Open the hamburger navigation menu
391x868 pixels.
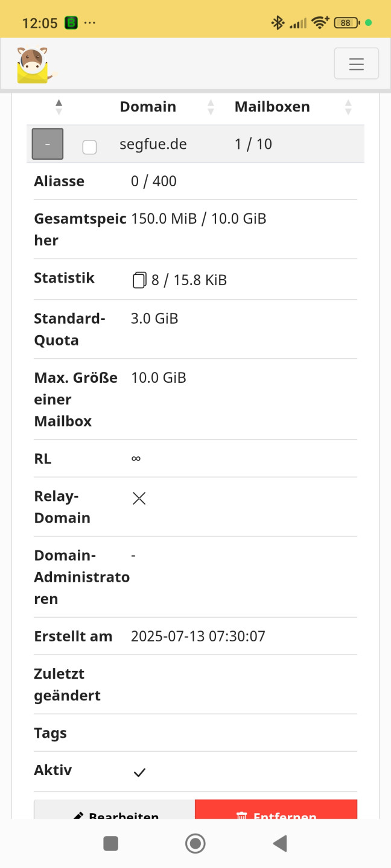coord(357,63)
